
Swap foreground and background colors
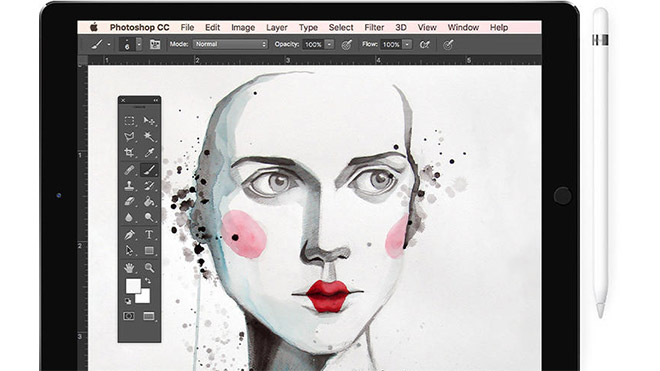(x=148, y=281)
